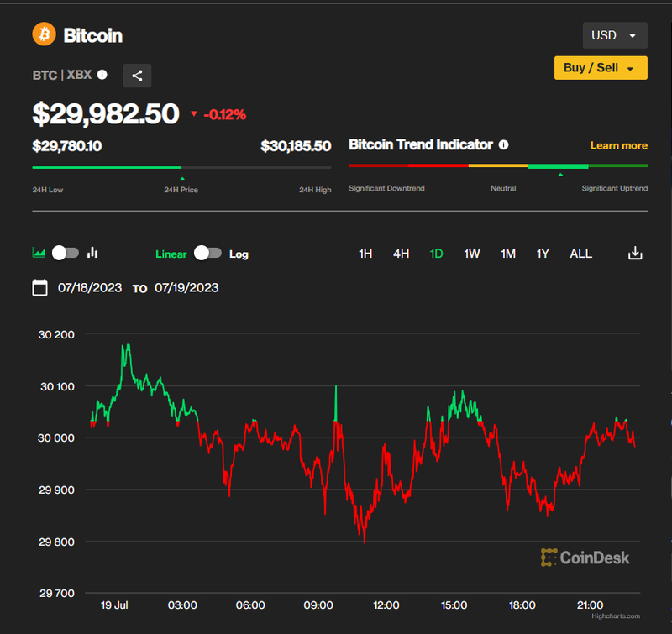Screen dimensions: 672x634
Task: Show the ALL time range
Action: pyautogui.click(x=580, y=254)
